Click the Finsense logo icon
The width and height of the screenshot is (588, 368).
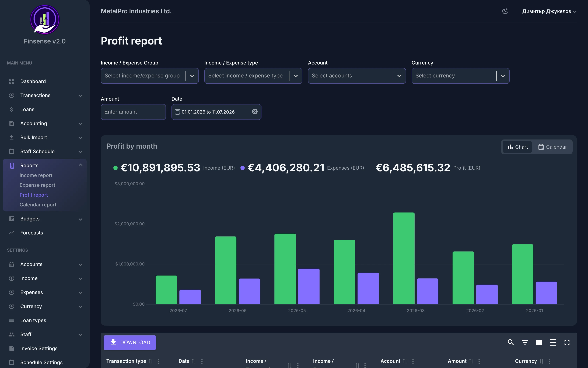45,20
